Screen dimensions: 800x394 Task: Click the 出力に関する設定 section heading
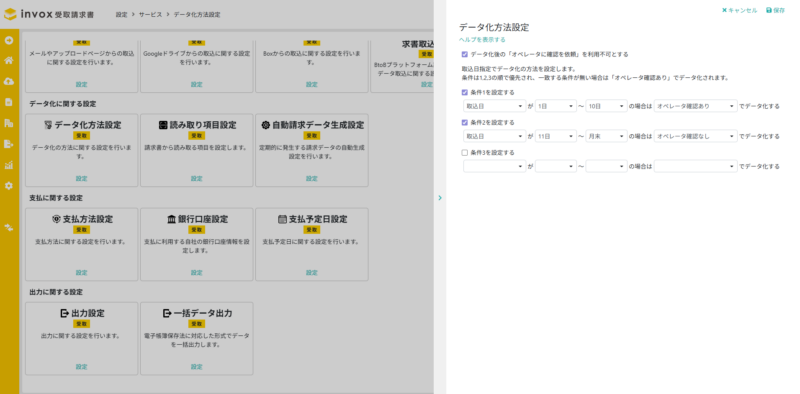(x=56, y=292)
